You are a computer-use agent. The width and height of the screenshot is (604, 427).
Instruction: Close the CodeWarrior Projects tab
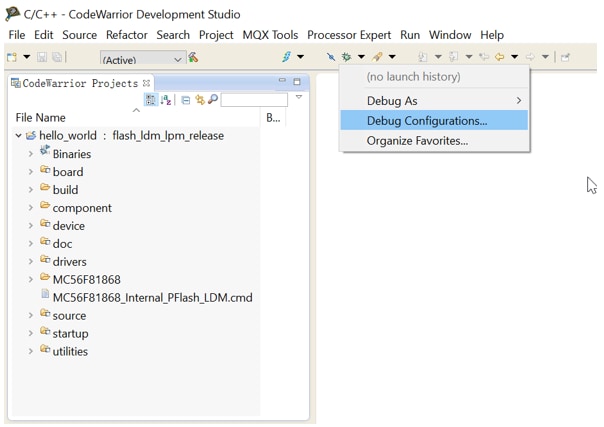point(147,83)
